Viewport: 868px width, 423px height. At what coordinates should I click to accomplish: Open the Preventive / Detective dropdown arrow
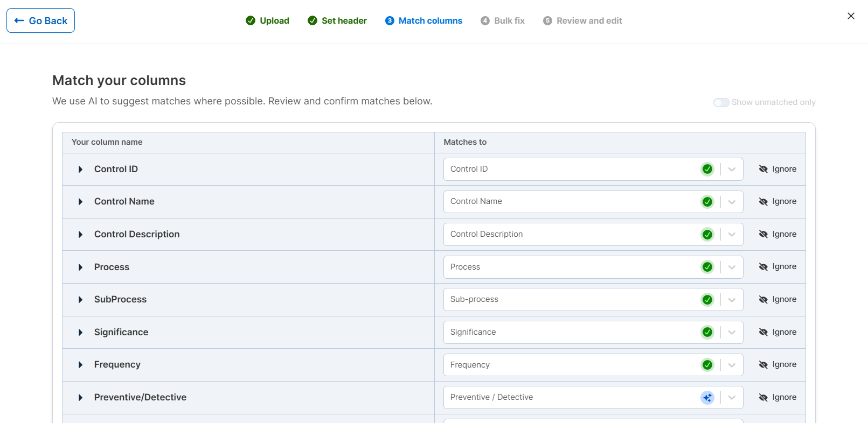(732, 397)
